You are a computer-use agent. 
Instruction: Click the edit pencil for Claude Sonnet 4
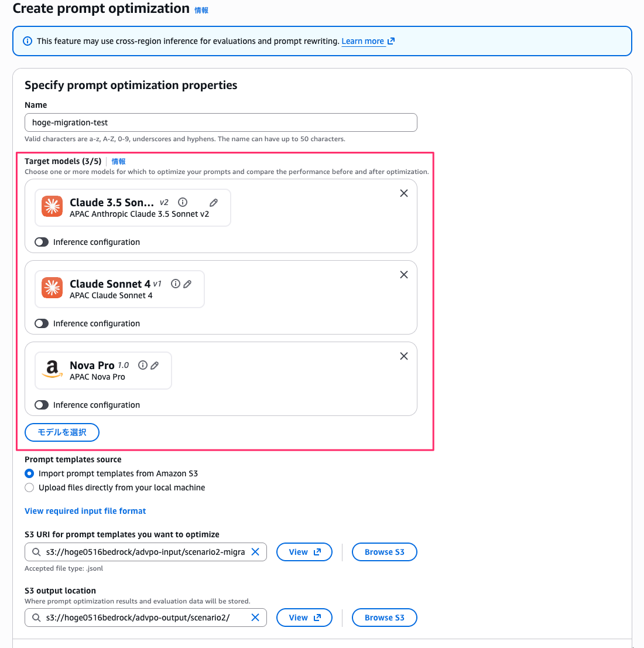[187, 284]
